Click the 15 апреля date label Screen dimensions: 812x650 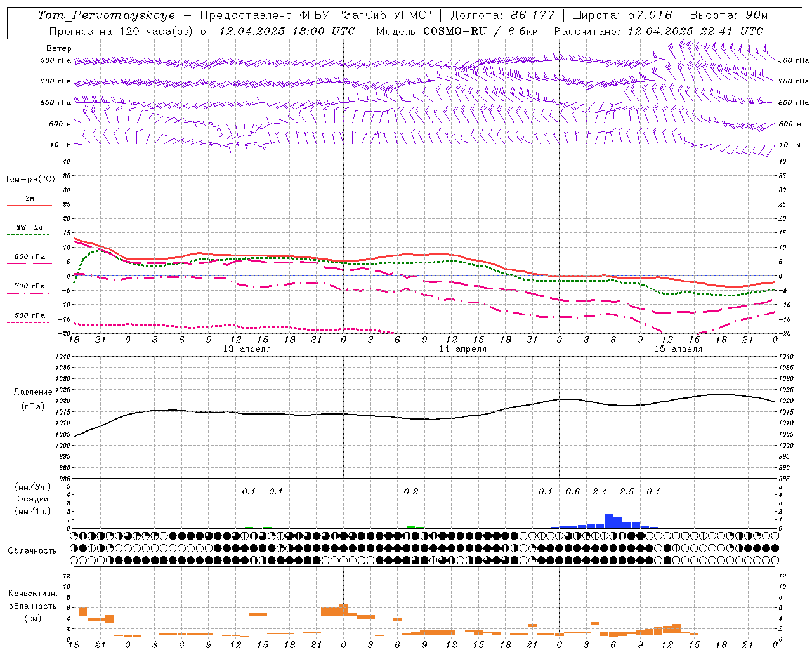pyautogui.click(x=678, y=349)
